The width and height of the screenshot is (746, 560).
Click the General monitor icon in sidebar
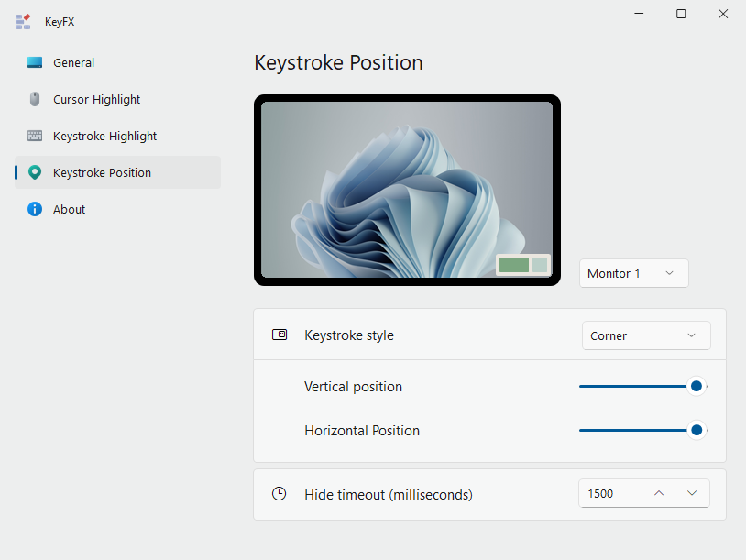[x=35, y=63]
